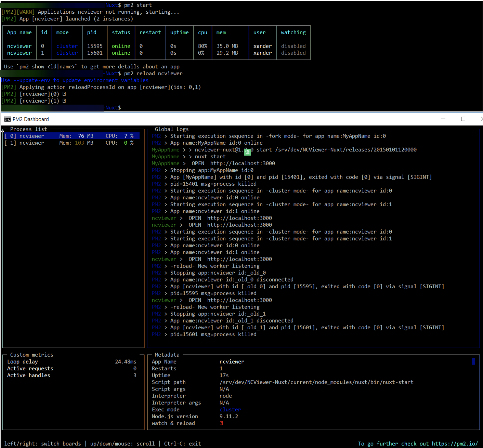Click the Uptime value 17s in Metadata
Screen dimensions: 483x448
[x=224, y=375]
